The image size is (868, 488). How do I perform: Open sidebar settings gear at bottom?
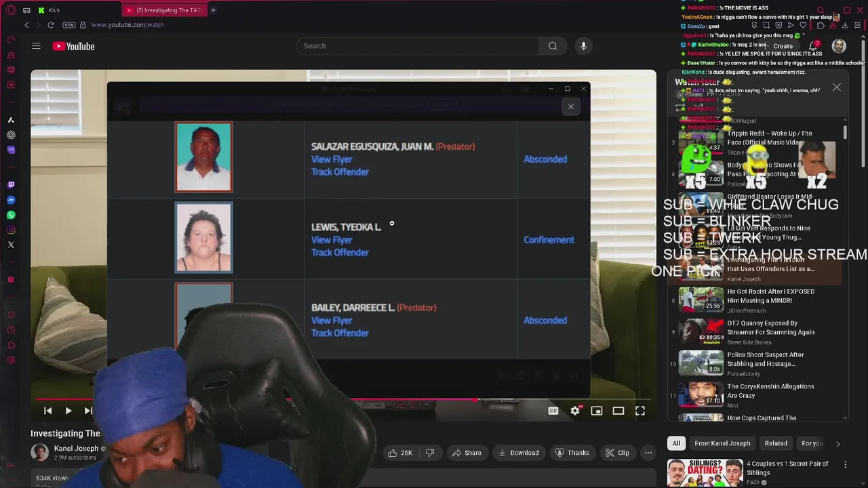click(x=11, y=360)
